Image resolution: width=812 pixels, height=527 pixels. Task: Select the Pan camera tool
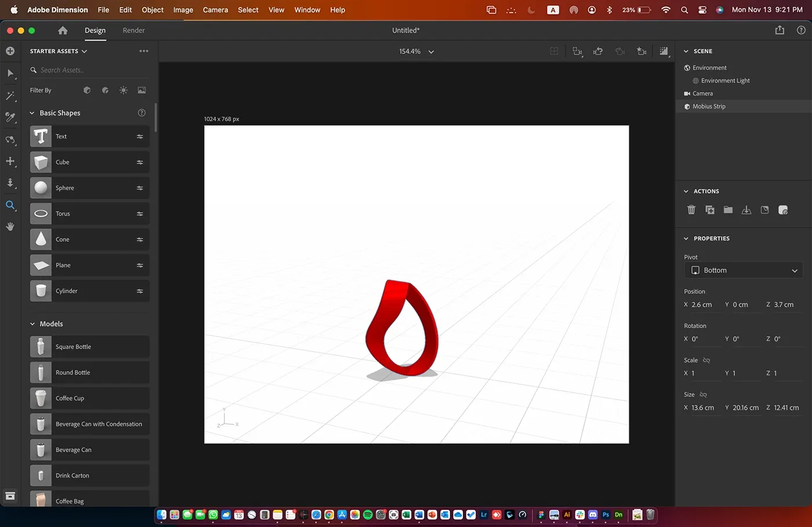pyautogui.click(x=10, y=161)
